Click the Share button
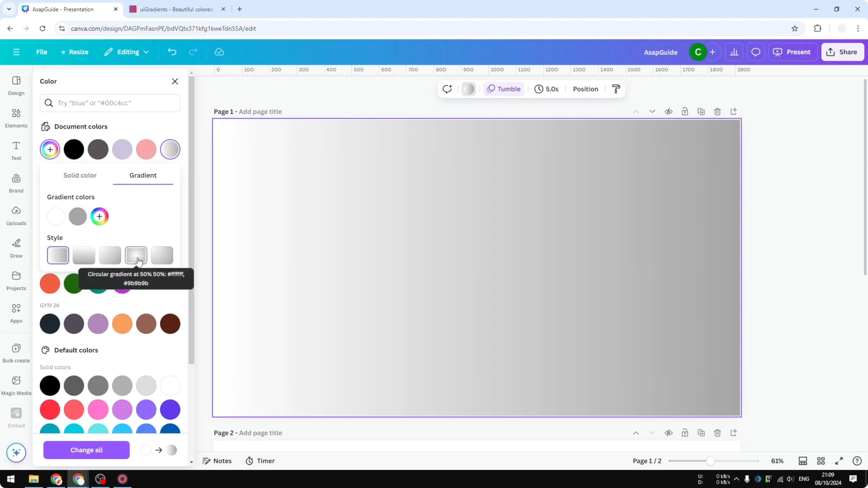The height and width of the screenshot is (488, 868). pyautogui.click(x=843, y=52)
